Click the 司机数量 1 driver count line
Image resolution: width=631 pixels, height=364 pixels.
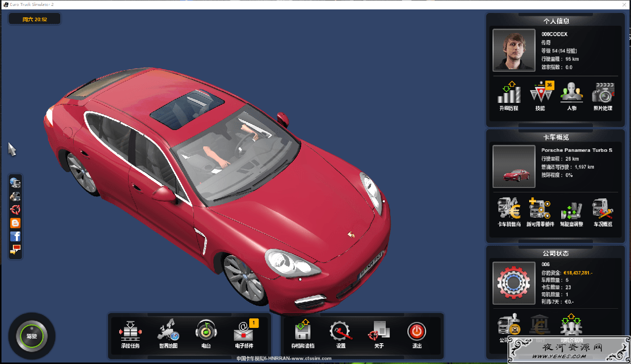pyautogui.click(x=555, y=294)
